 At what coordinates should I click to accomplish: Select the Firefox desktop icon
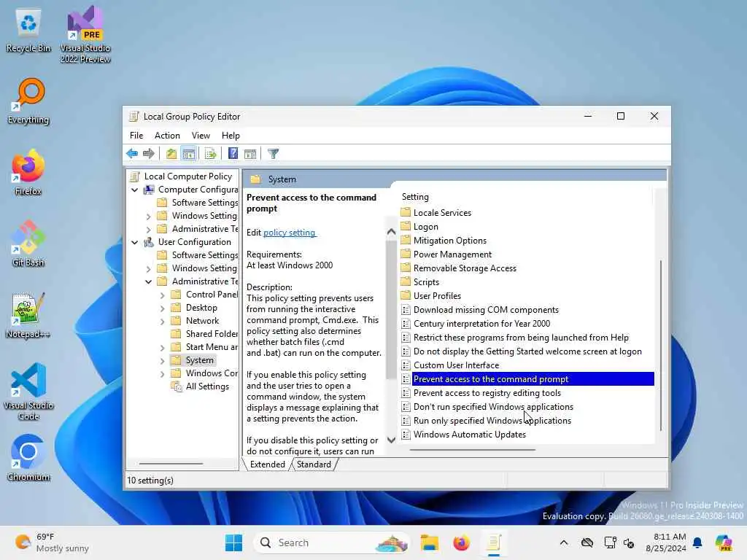coord(28,173)
